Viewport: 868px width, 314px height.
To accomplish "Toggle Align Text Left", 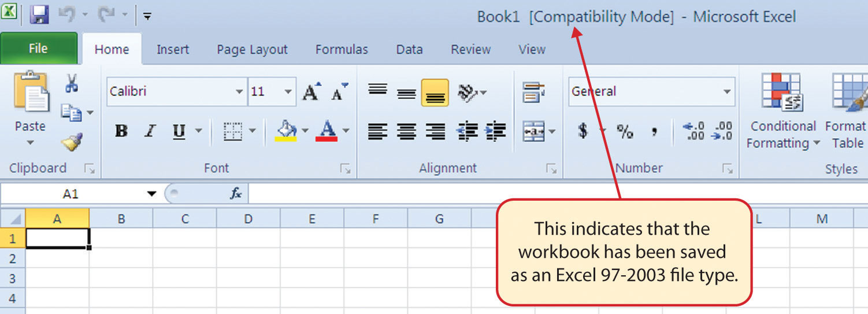I will pos(378,131).
